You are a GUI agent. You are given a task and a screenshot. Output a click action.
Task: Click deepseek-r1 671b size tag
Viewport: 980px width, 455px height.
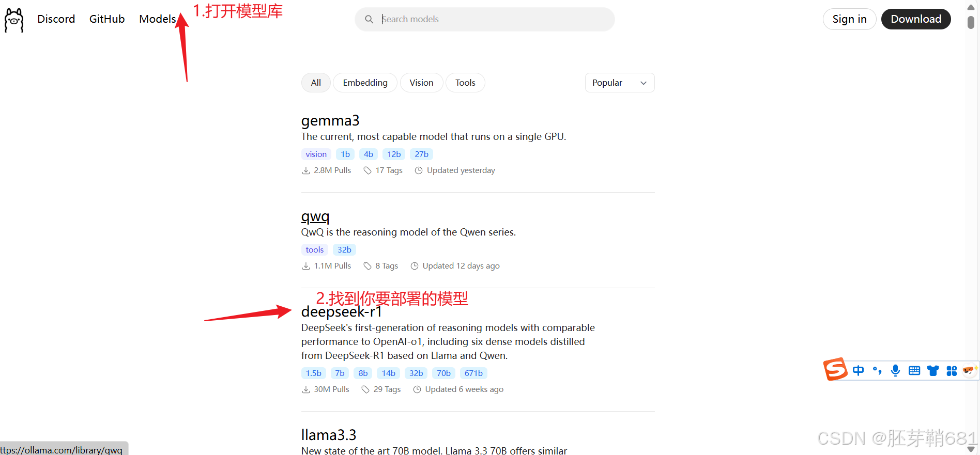tap(473, 373)
